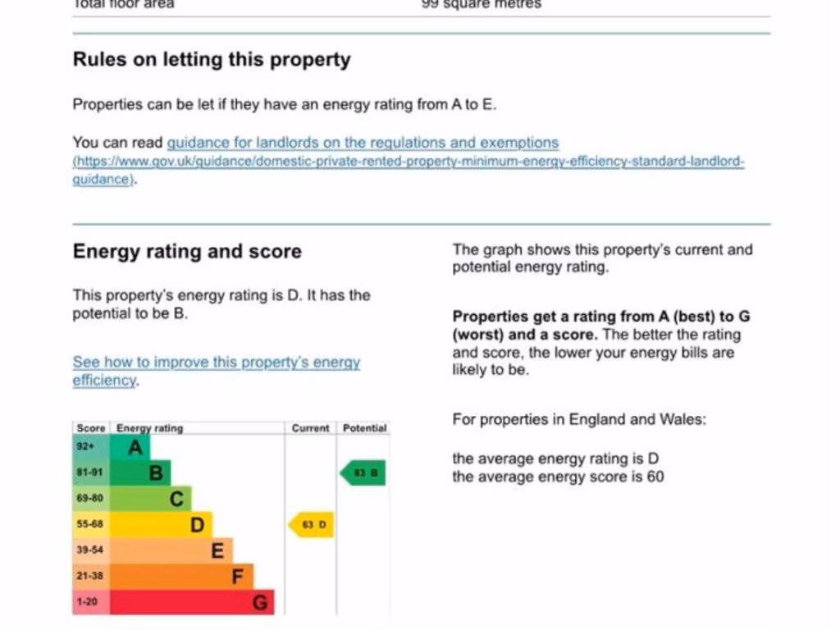
Task: Click the 92+ score range label
Action: [86, 447]
